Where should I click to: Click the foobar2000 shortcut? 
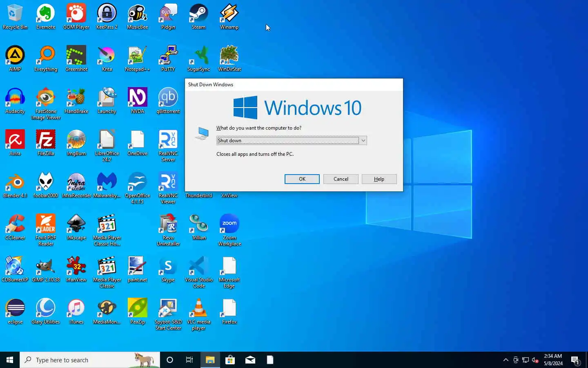46,185
